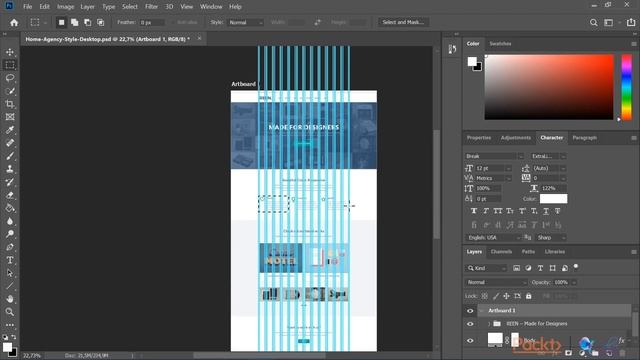Select the Healing Brush tool
The image size is (640, 360).
coord(10,143)
